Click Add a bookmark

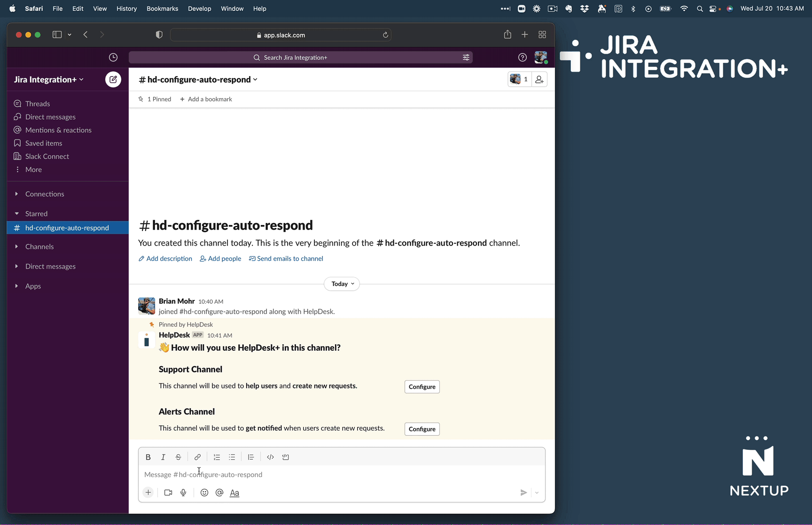206,99
